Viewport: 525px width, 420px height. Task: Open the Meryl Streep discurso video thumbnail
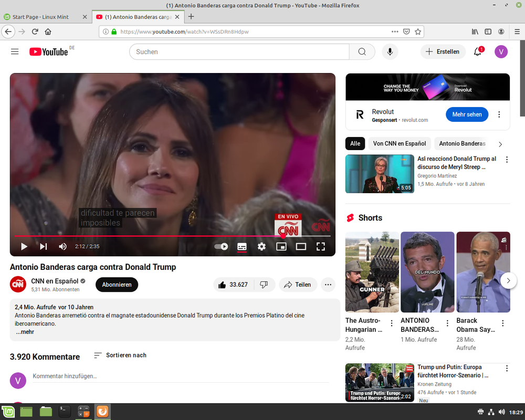coord(380,174)
